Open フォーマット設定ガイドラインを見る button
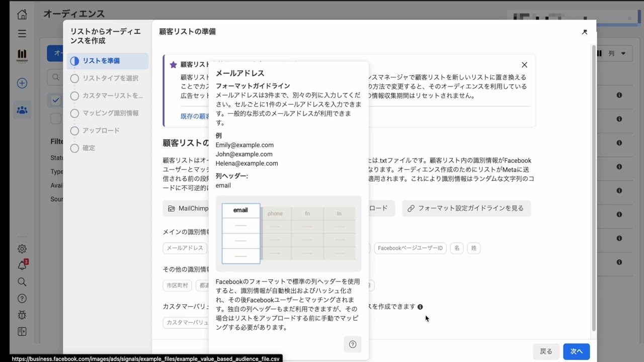The image size is (644, 362). point(466,208)
